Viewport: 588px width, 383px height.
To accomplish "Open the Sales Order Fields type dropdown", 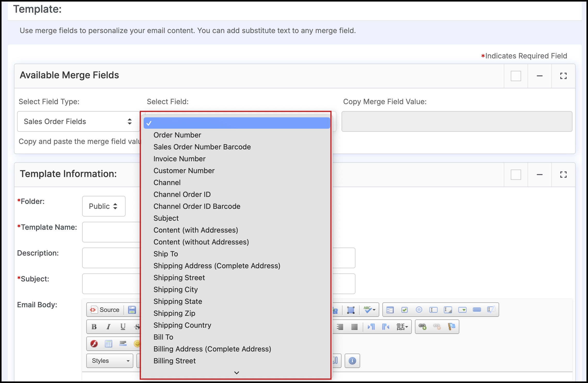I will 78,121.
